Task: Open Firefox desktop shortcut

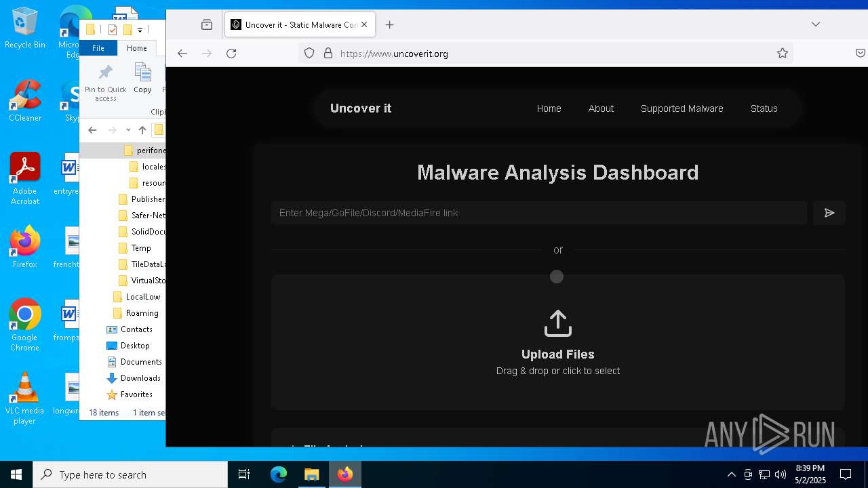Action: click(25, 247)
